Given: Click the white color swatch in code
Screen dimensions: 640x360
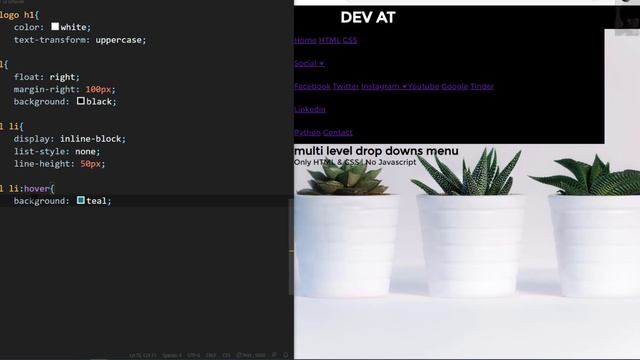Looking at the screenshot, I should [55, 27].
